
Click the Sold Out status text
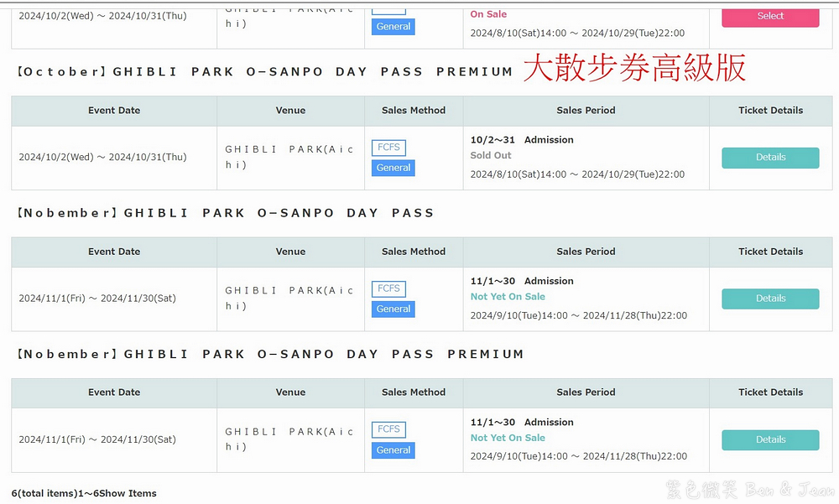(x=491, y=156)
